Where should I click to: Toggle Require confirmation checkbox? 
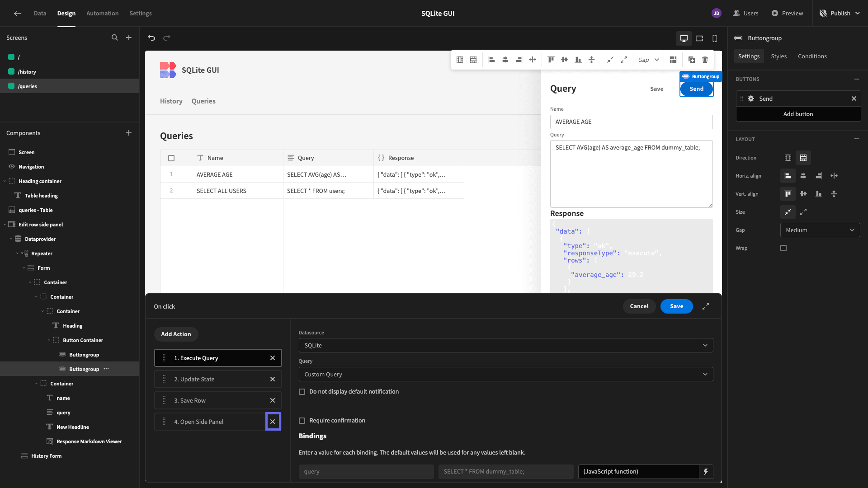pos(302,421)
